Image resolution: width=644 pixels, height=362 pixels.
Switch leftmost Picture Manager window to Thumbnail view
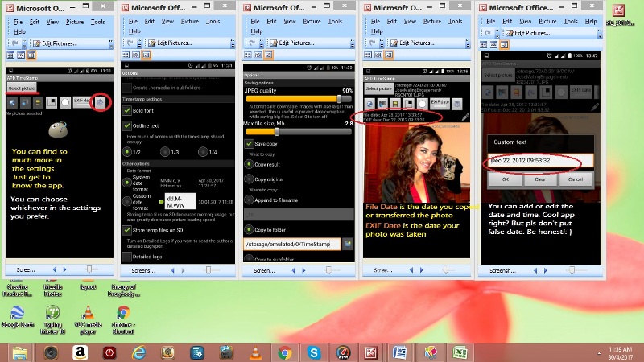11,55
